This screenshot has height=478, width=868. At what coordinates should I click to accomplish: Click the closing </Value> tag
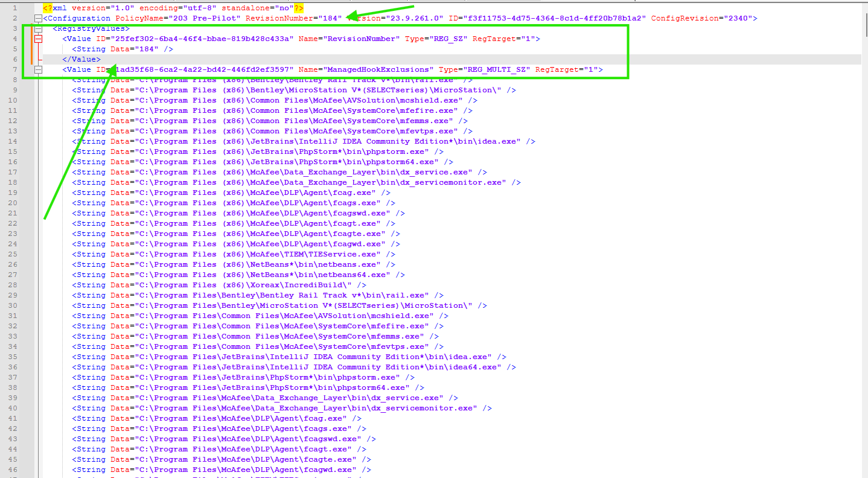pyautogui.click(x=81, y=59)
